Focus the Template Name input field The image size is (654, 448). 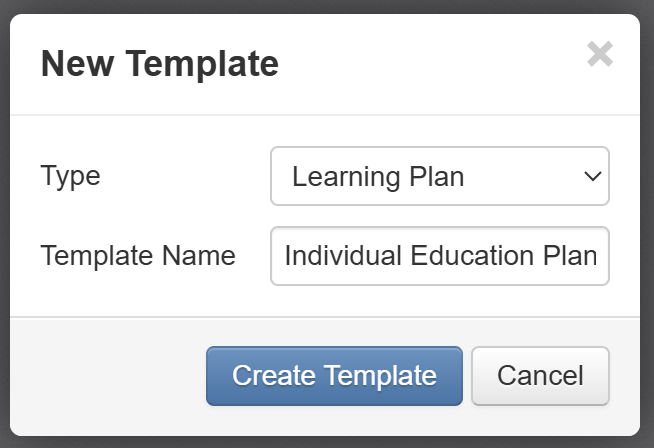[439, 256]
